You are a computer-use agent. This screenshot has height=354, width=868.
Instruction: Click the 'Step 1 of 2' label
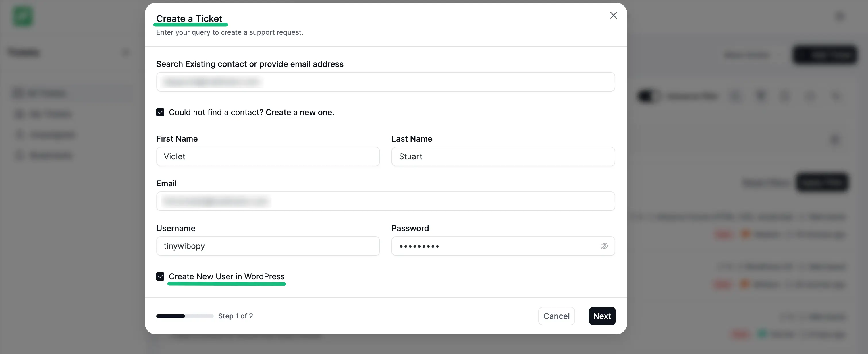coord(236,316)
